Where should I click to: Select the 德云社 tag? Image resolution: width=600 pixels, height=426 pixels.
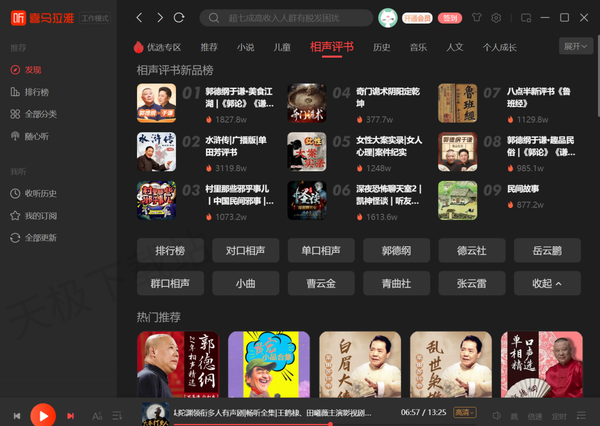coord(472,250)
